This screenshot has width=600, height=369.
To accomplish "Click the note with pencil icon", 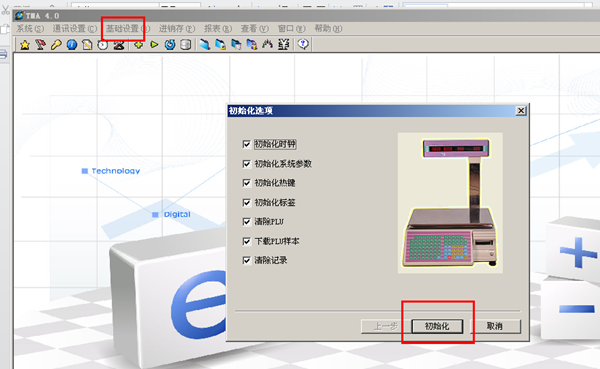I will coord(87,45).
